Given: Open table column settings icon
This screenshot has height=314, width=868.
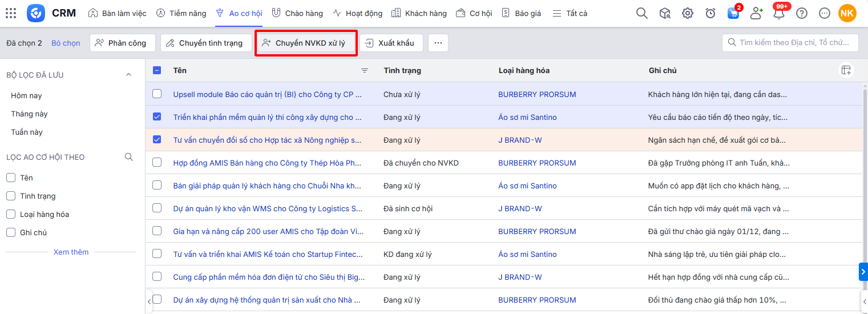Looking at the screenshot, I should coord(846,70).
